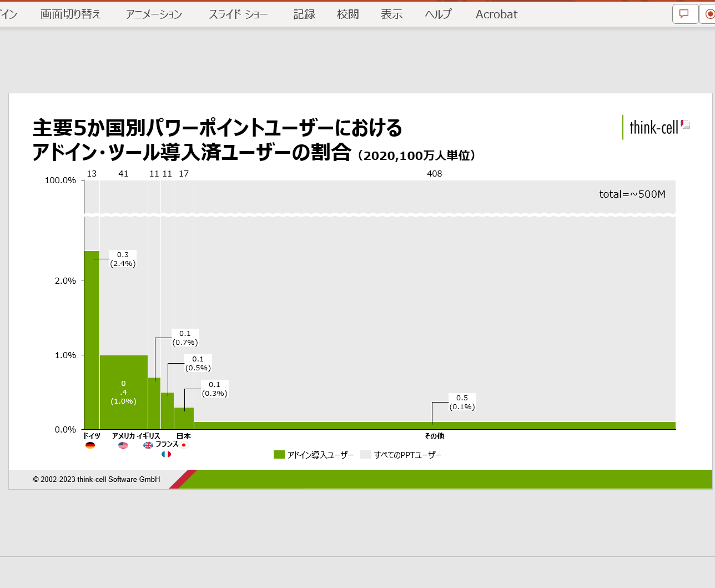The height and width of the screenshot is (588, 715).
Task: Click the green アドイン導入ユーザー legend swatch
Action: 279,455
